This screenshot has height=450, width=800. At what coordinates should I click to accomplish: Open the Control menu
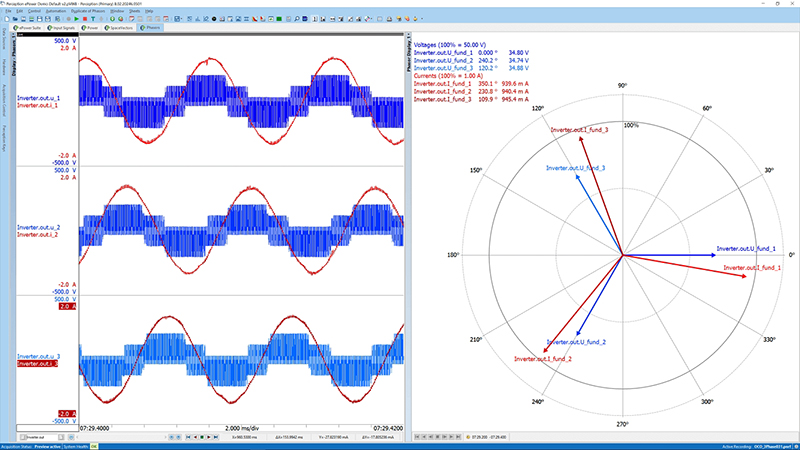point(34,11)
